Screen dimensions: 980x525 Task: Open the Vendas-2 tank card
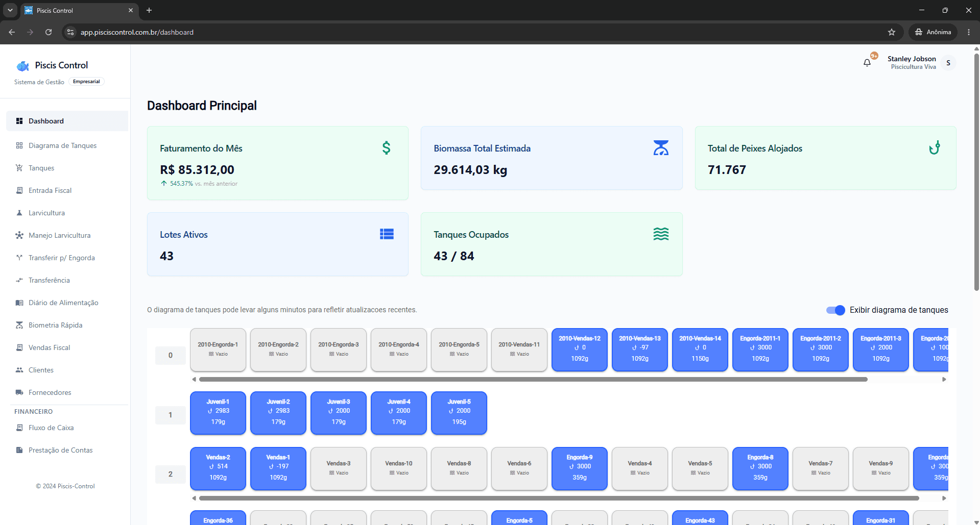click(x=218, y=468)
